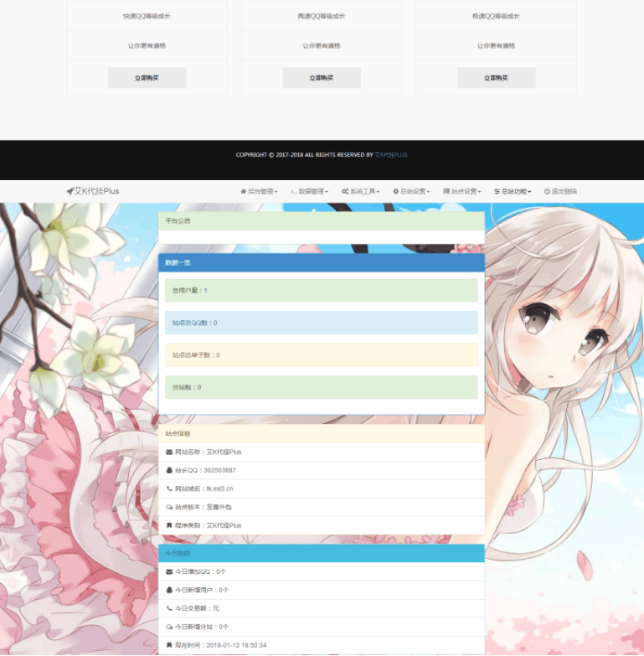Select the 快速QQ等级成长 plan text

tap(147, 16)
